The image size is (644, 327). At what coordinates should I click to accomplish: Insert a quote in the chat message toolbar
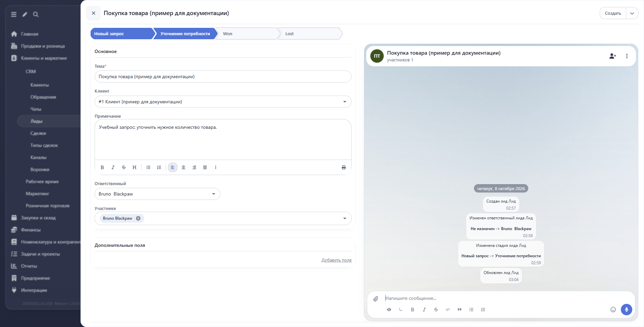pos(460,310)
